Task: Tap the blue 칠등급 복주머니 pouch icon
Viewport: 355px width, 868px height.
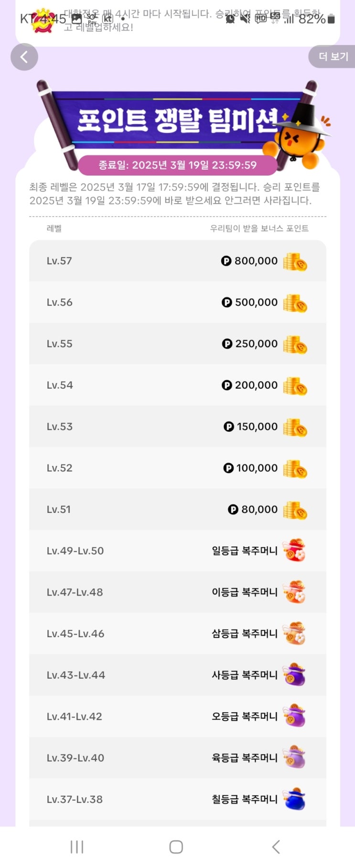Action: pos(295,799)
